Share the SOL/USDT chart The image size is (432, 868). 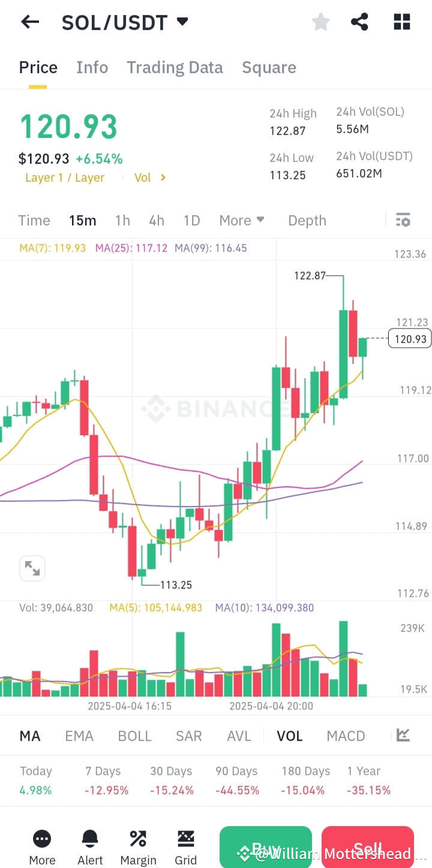[359, 22]
